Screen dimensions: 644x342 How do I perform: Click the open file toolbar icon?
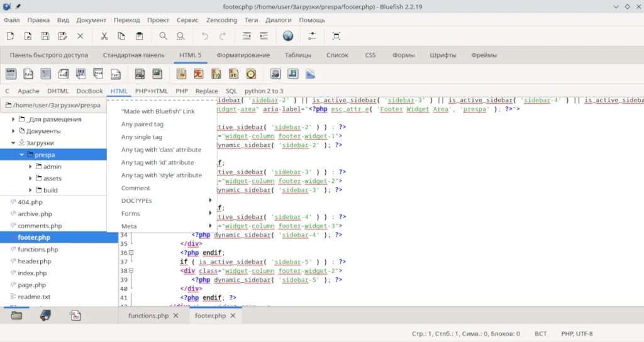click(x=28, y=36)
